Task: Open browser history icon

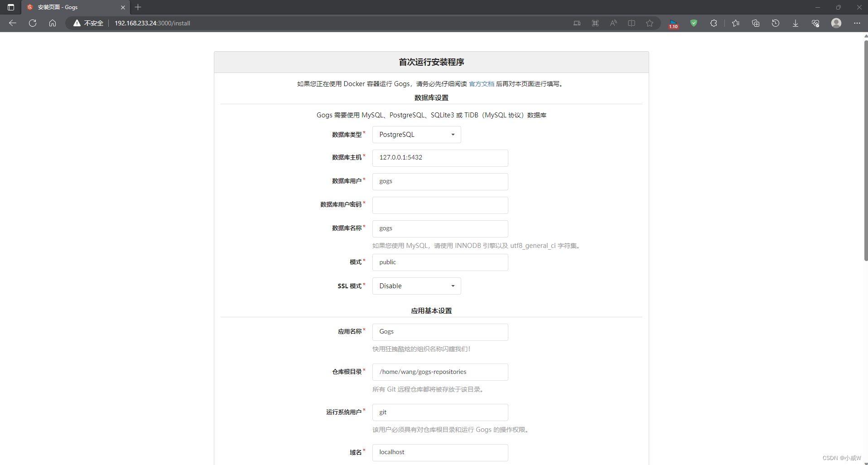Action: click(x=776, y=23)
